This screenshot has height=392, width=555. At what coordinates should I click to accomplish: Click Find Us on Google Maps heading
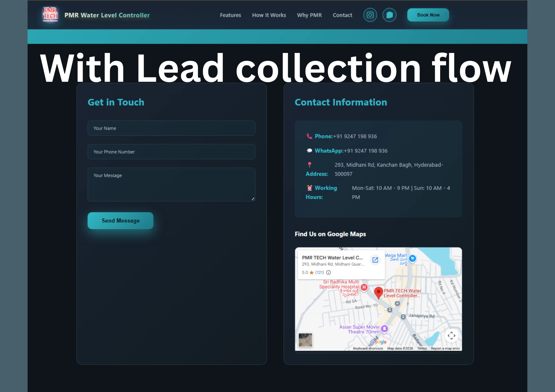pos(330,234)
